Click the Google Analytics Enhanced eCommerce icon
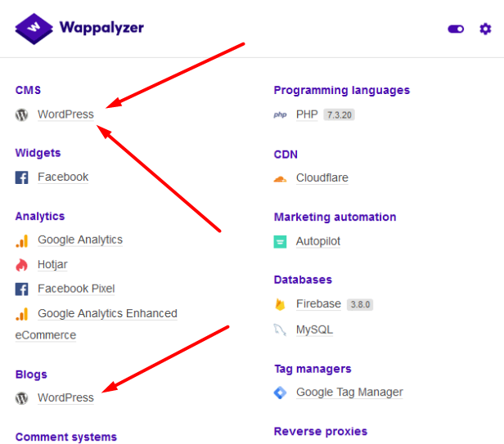This screenshot has width=504, height=444. [21, 314]
